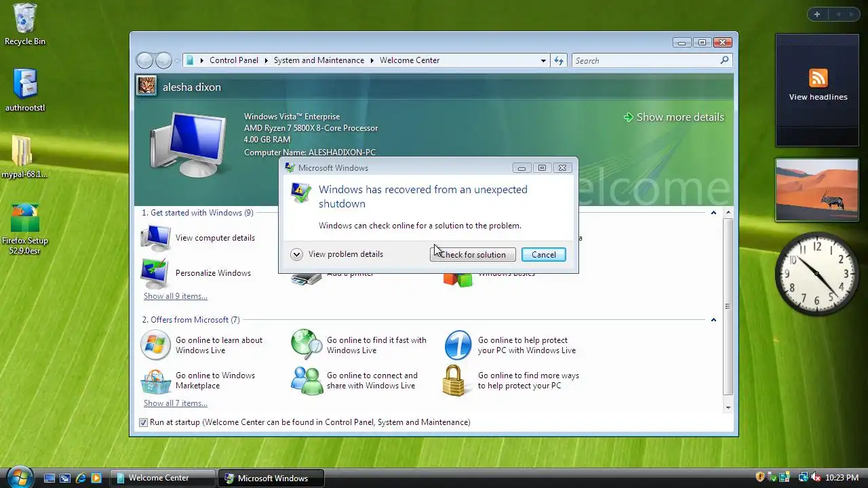
Task: Click the connect and share people icon
Action: (x=307, y=381)
